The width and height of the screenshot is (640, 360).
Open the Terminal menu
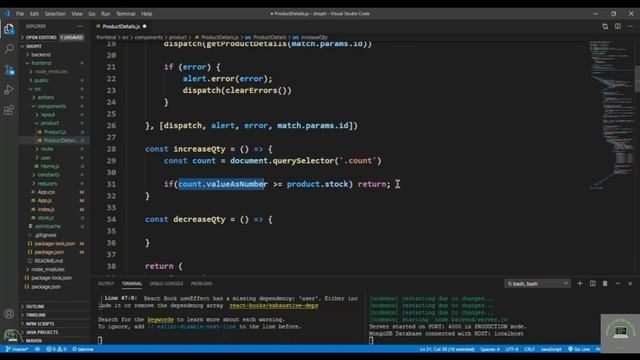point(126,13)
